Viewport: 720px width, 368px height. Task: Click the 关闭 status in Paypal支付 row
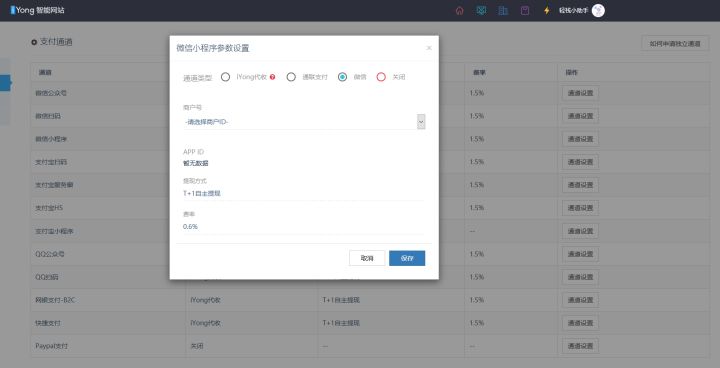point(197,346)
